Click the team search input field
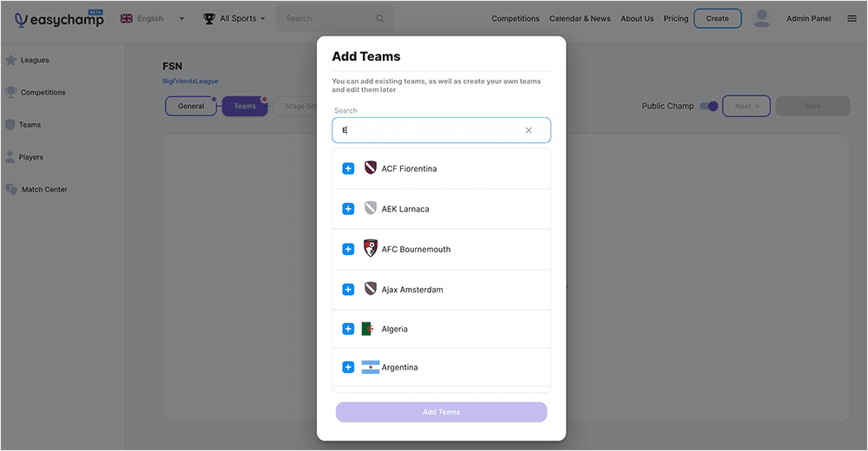The image size is (868, 451). (x=430, y=130)
